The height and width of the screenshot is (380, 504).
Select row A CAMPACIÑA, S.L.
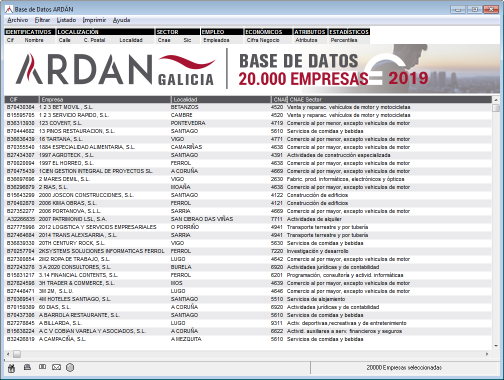pyautogui.click(x=248, y=339)
